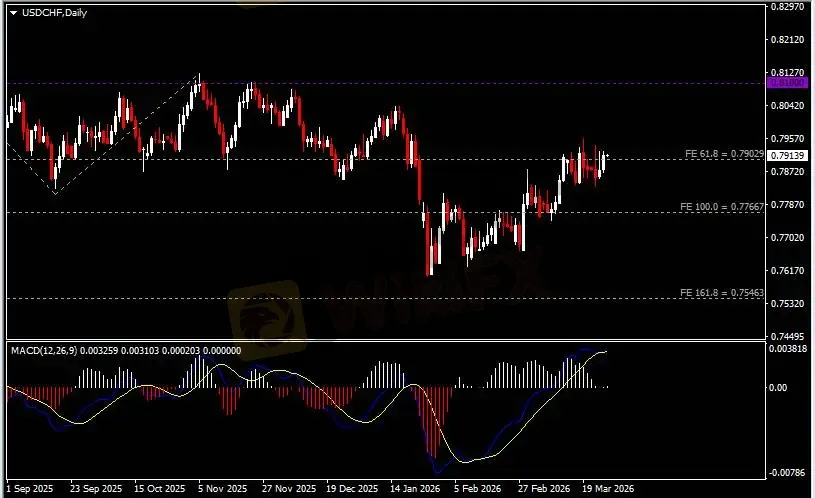
Task: Select the FE 61.8 = 0.79029 label
Action: [722, 154]
